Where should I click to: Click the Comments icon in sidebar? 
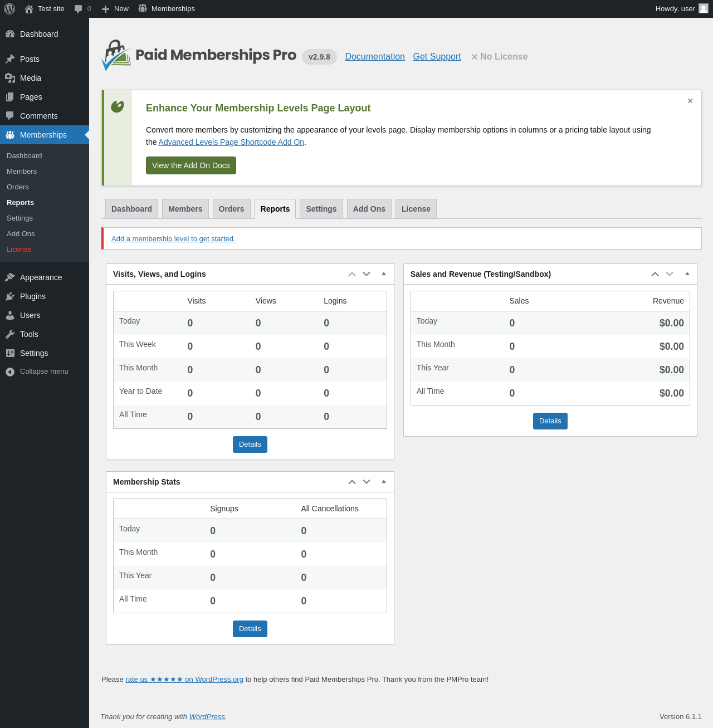tap(10, 116)
